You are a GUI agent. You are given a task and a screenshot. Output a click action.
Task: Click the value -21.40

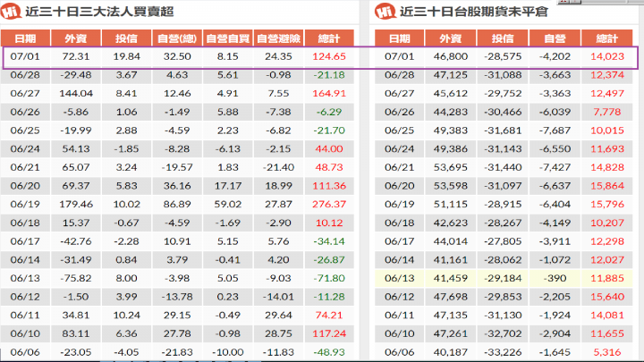[x=278, y=167]
